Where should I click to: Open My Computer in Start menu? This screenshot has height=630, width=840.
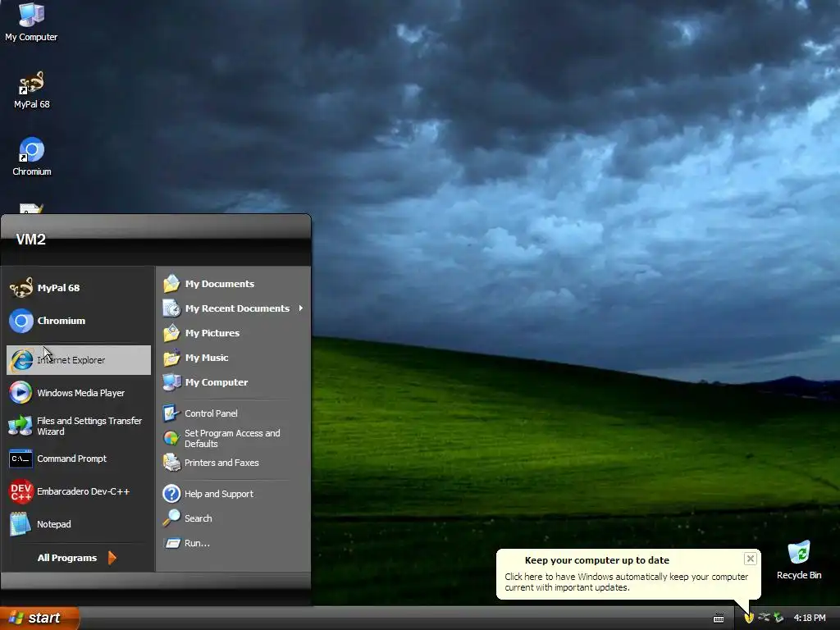(x=233, y=382)
